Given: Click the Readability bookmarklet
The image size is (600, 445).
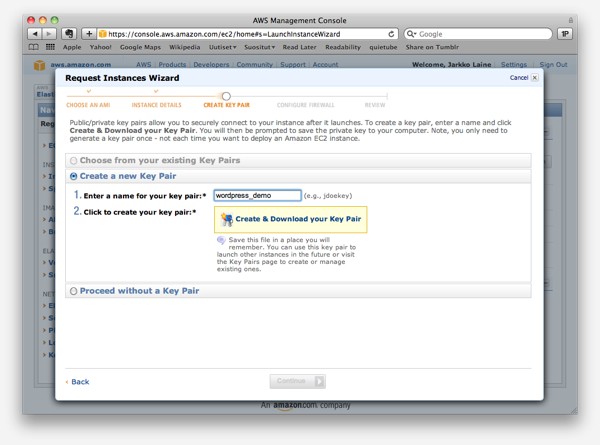Looking at the screenshot, I should pos(343,47).
